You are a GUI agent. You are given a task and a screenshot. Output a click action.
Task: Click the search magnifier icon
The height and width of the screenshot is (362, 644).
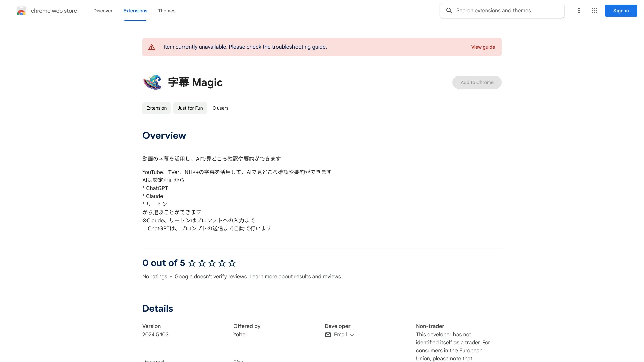click(449, 11)
